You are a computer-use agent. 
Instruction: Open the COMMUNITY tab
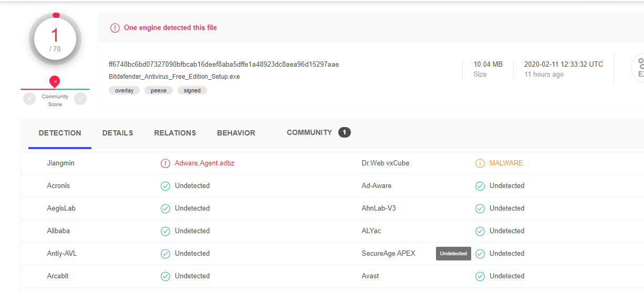309,132
